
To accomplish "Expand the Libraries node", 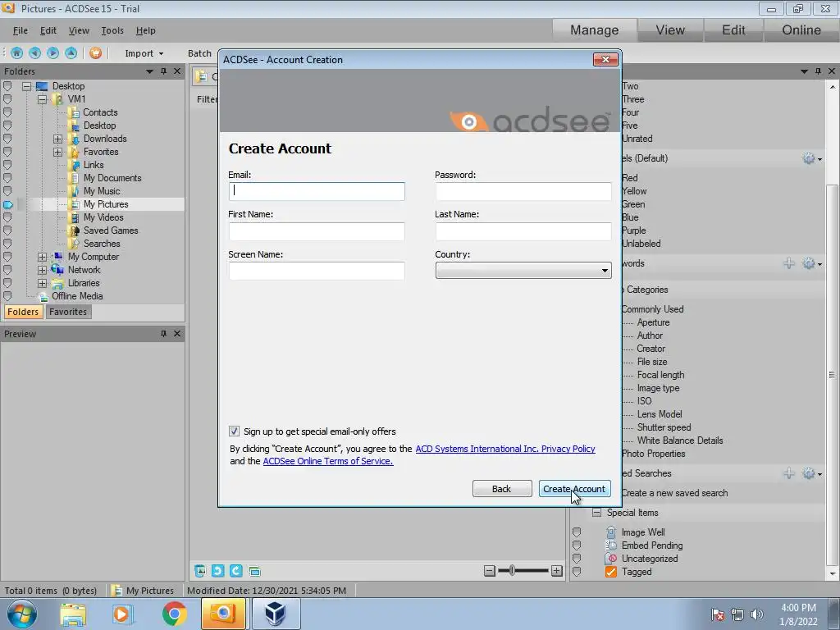I will coord(42,283).
